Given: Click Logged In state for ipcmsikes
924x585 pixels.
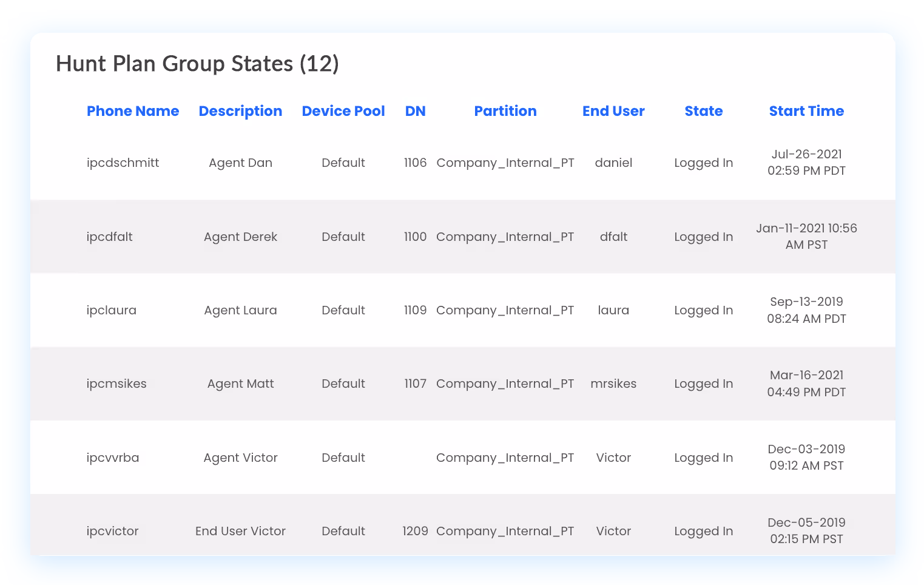Looking at the screenshot, I should click(704, 384).
